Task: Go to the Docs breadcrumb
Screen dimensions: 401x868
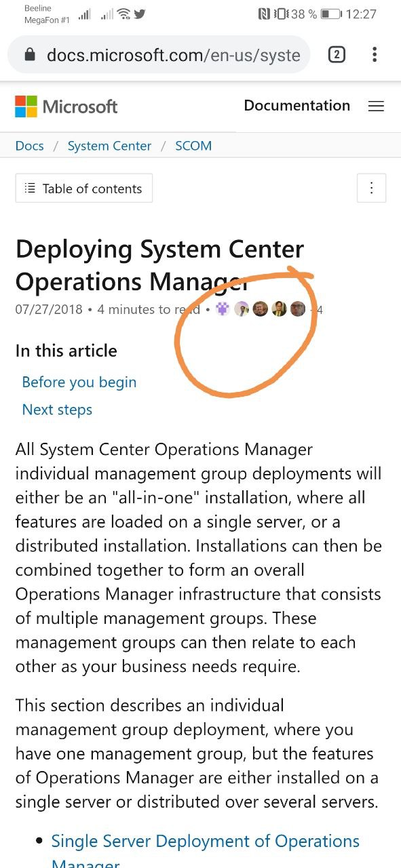Action: (29, 146)
